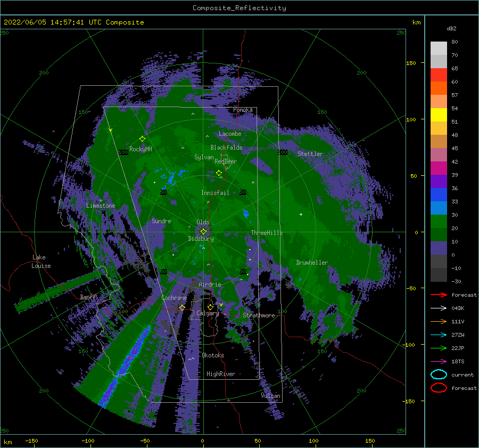Click the Airdrie city label
The image size is (479, 448).
click(210, 284)
